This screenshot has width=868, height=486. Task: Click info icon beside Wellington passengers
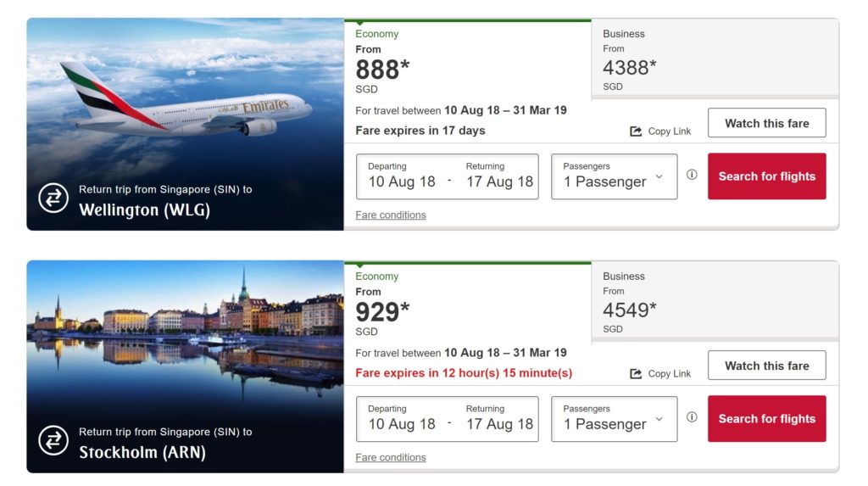pos(692,175)
